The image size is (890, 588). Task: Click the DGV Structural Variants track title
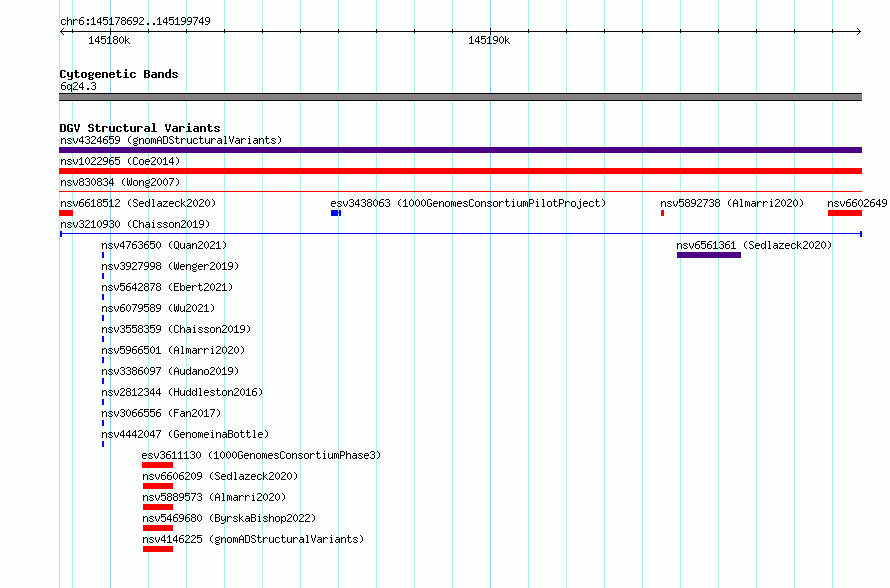(140, 128)
